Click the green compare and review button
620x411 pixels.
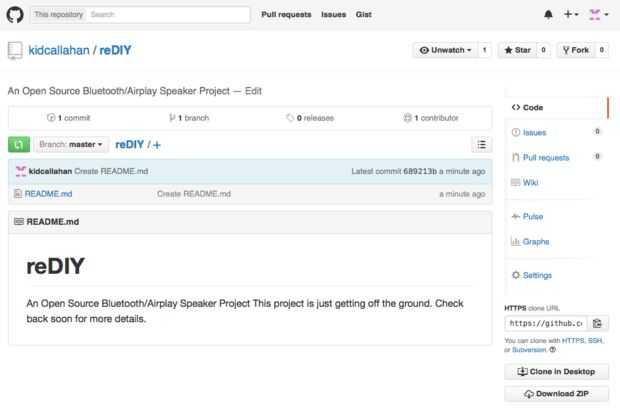[x=19, y=144]
